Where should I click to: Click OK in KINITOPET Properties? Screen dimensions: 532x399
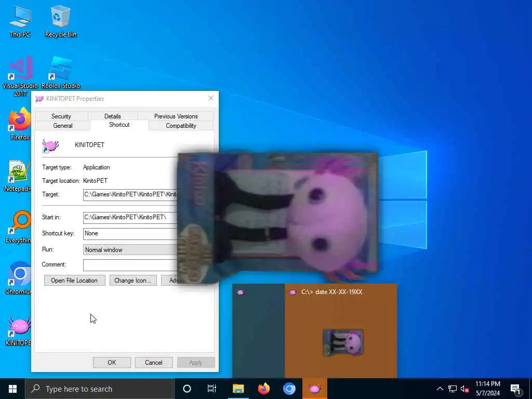tap(112, 362)
